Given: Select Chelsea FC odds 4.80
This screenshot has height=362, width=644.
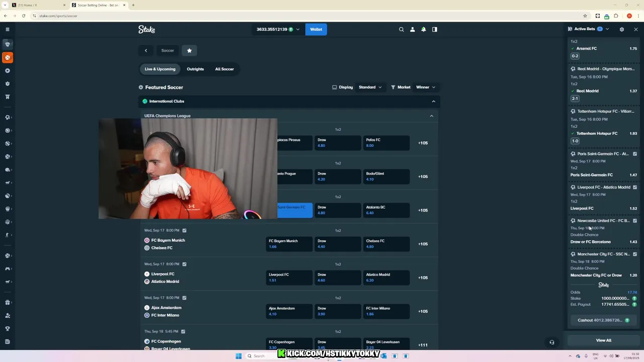Looking at the screenshot, I should coord(386,244).
